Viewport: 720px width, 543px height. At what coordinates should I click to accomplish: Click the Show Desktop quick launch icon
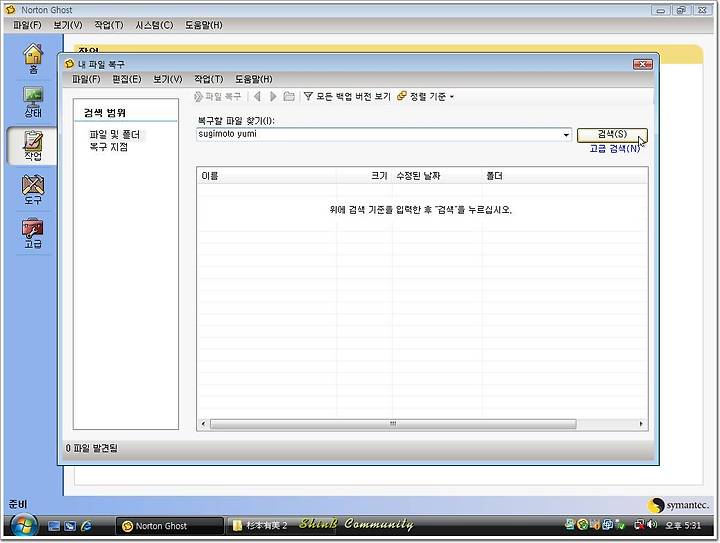pyautogui.click(x=54, y=526)
